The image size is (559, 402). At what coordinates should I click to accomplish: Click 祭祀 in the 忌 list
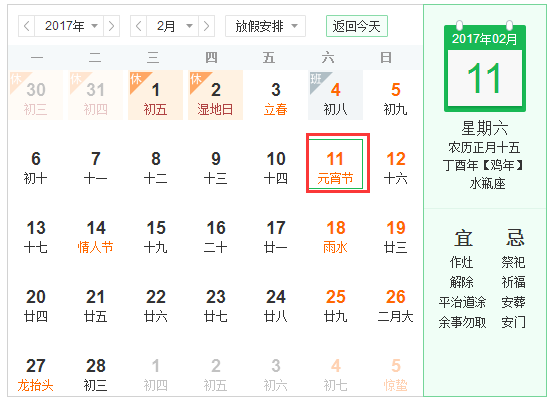coord(513,262)
